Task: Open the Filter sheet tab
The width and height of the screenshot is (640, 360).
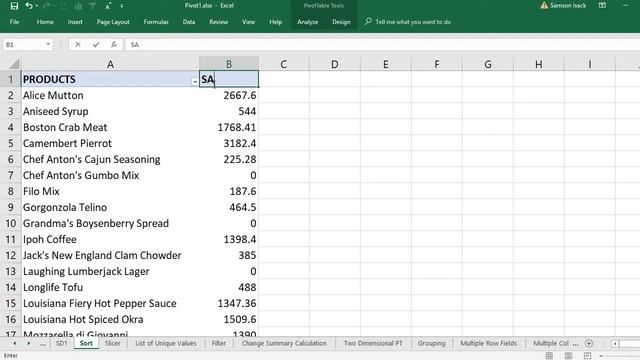Action: click(x=219, y=343)
